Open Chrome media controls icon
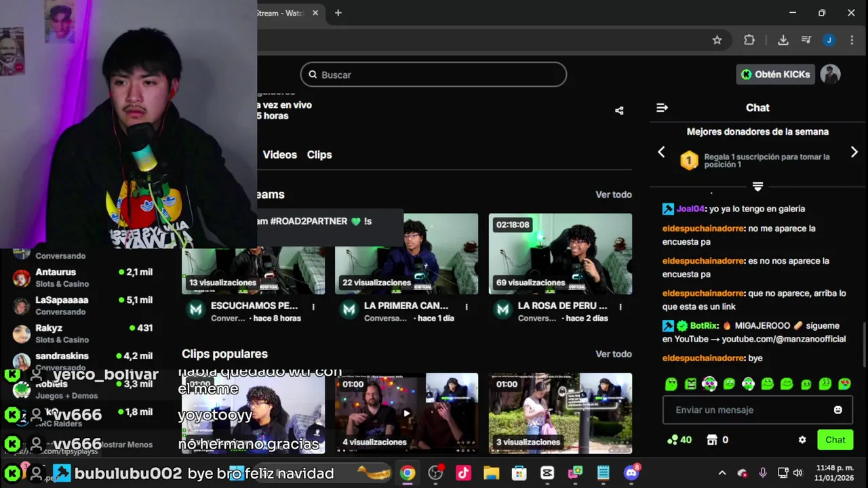868x488 pixels. 806,40
